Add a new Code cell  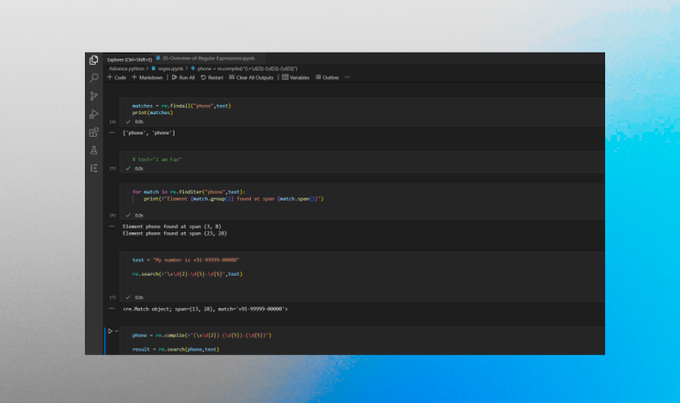[116, 78]
